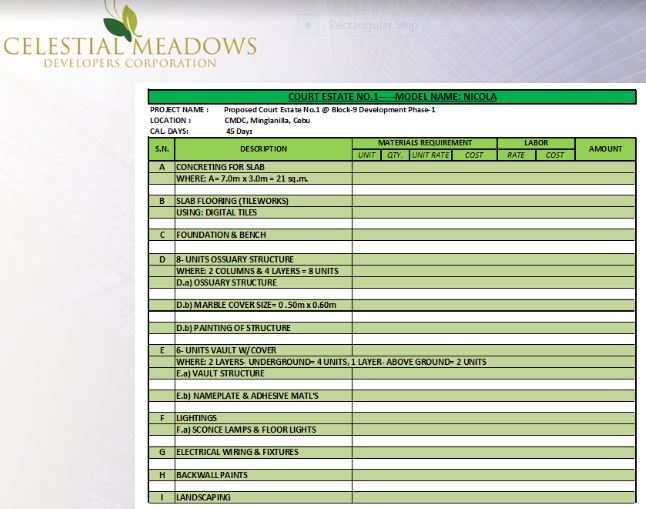Click serial letter D cell
Screen dimensions: 646x509
(162, 260)
